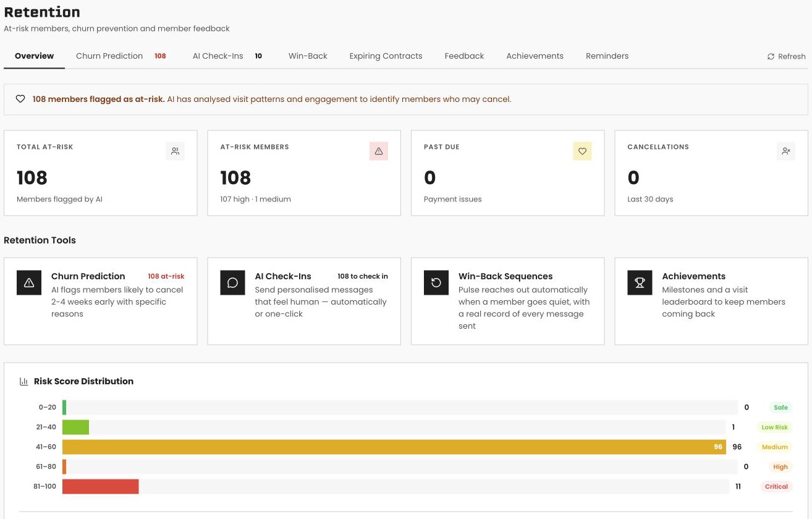The image size is (812, 519).
Task: Click the people icon in Total At-Risk card
Action: pos(176,151)
